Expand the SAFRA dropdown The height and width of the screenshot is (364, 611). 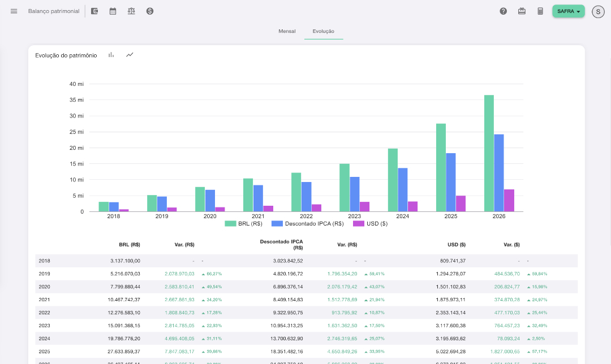pos(568,11)
